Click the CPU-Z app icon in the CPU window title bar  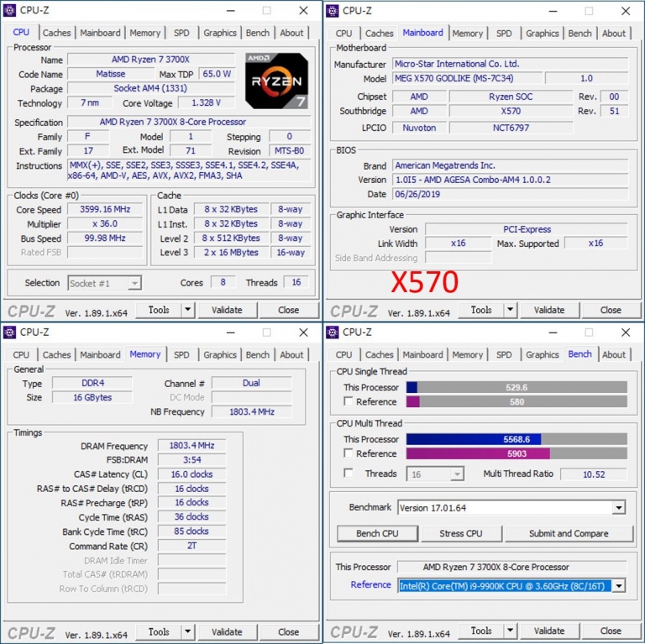(9, 10)
